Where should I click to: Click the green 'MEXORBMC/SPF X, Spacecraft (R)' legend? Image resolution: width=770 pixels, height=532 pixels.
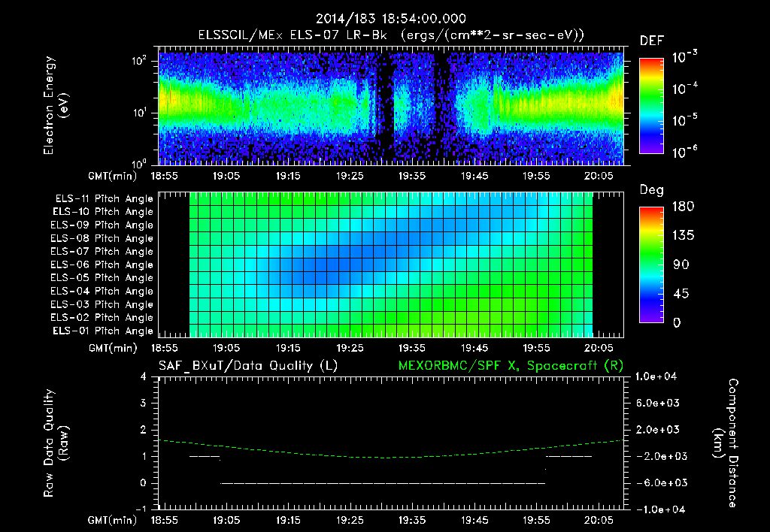pos(511,366)
